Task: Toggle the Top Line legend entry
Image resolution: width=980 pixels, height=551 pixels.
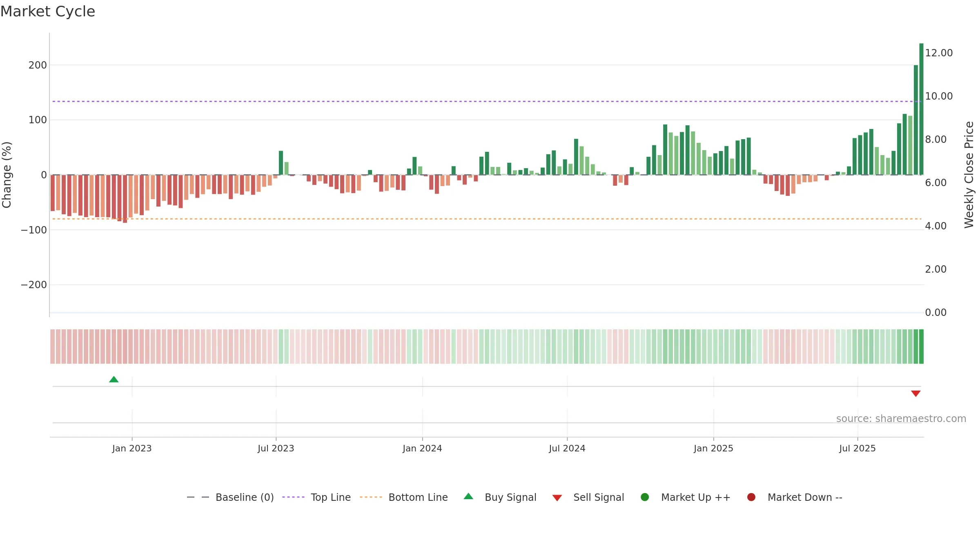Action: [316, 497]
